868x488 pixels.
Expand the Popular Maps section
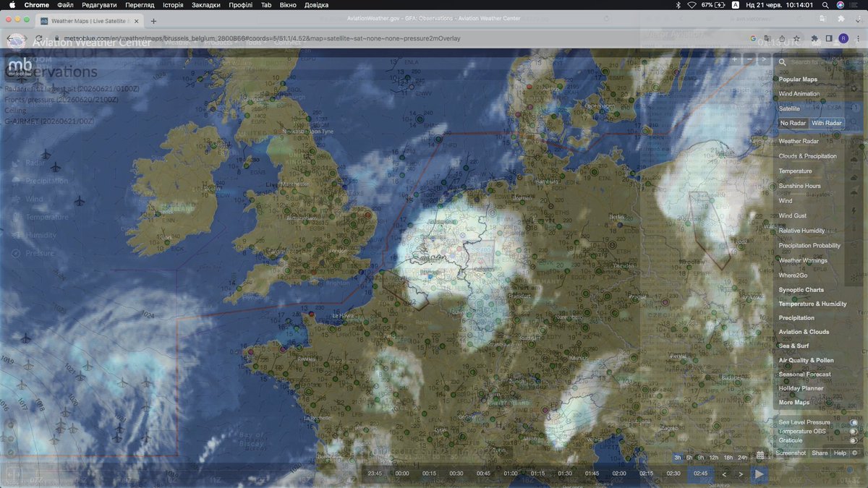pyautogui.click(x=798, y=80)
